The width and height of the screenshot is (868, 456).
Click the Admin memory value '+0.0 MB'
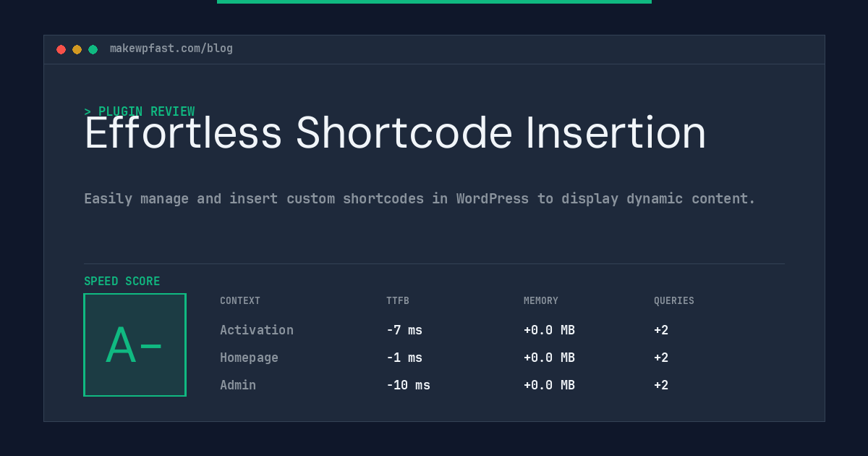(549, 385)
